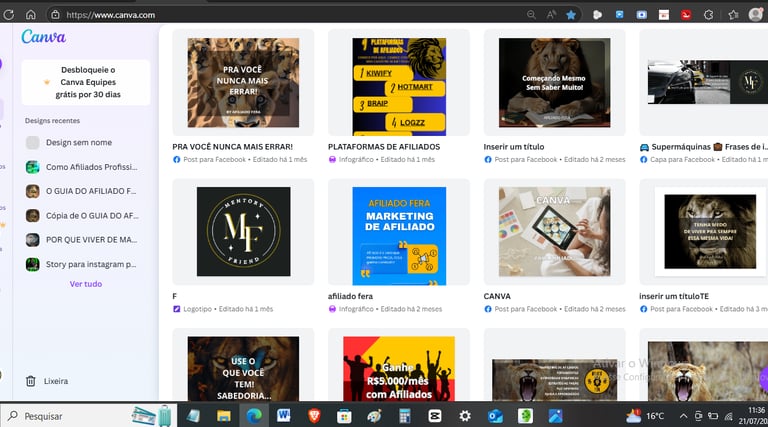
Task: Open Word from the taskbar
Action: click(x=283, y=416)
